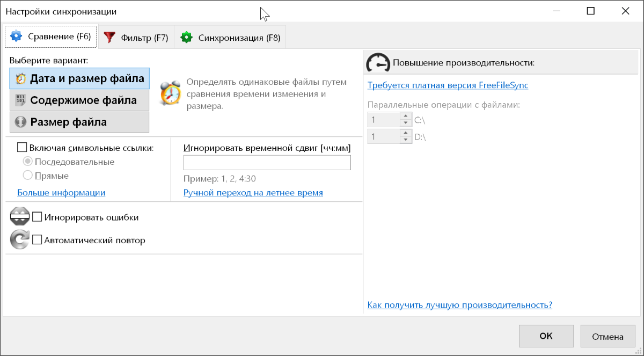The height and width of the screenshot is (356, 644).
Task: Click the Автоматический повтор circular arrow icon
Action: coord(20,240)
